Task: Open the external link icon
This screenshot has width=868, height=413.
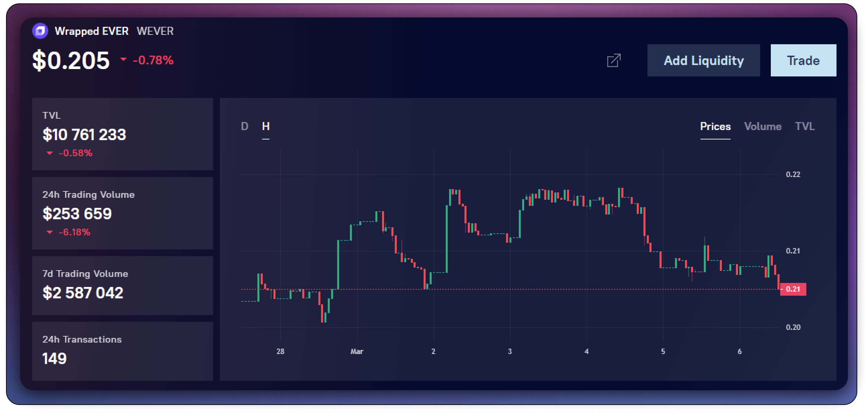Action: (x=613, y=60)
